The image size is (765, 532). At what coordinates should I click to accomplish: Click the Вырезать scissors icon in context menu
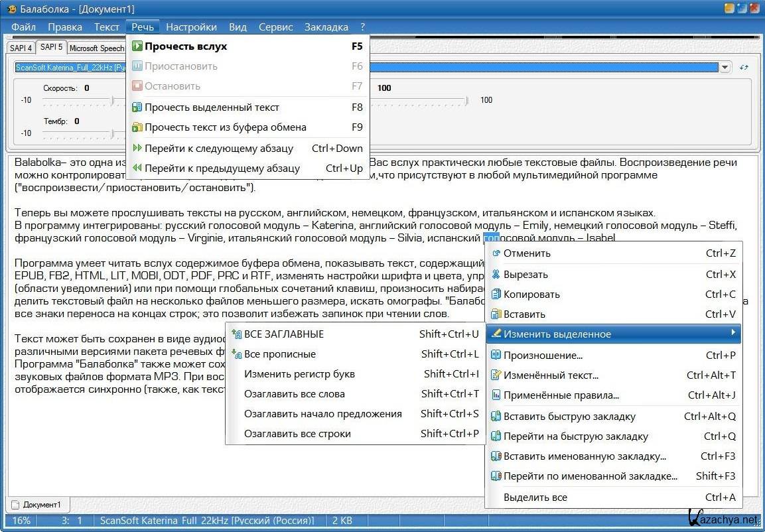pyautogui.click(x=496, y=275)
